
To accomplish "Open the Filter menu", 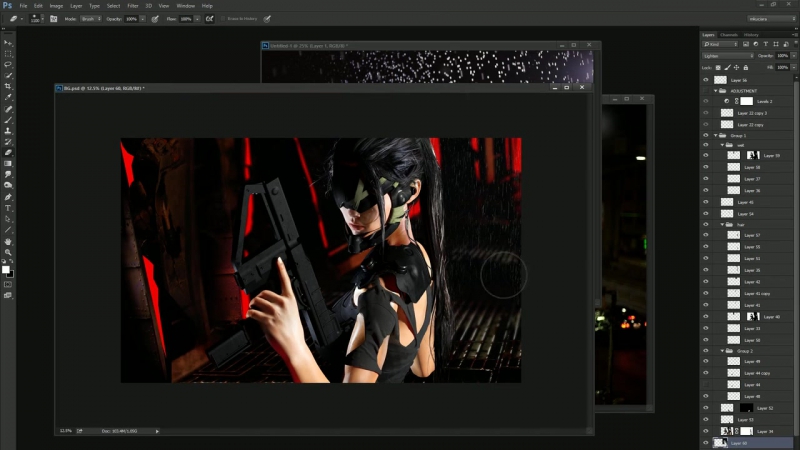I will pos(132,6).
